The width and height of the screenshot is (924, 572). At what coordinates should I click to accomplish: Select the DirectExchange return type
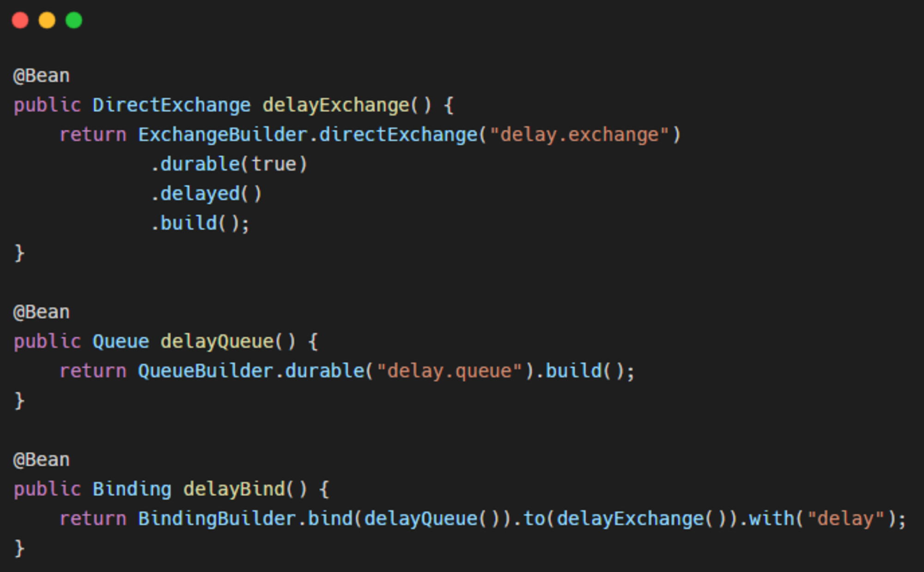pos(171,105)
